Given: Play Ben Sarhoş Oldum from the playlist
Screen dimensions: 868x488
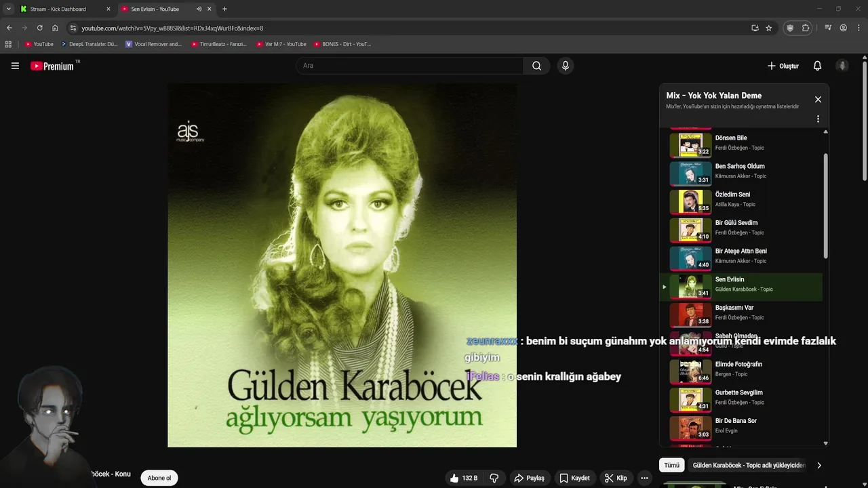Looking at the screenshot, I should [741, 173].
